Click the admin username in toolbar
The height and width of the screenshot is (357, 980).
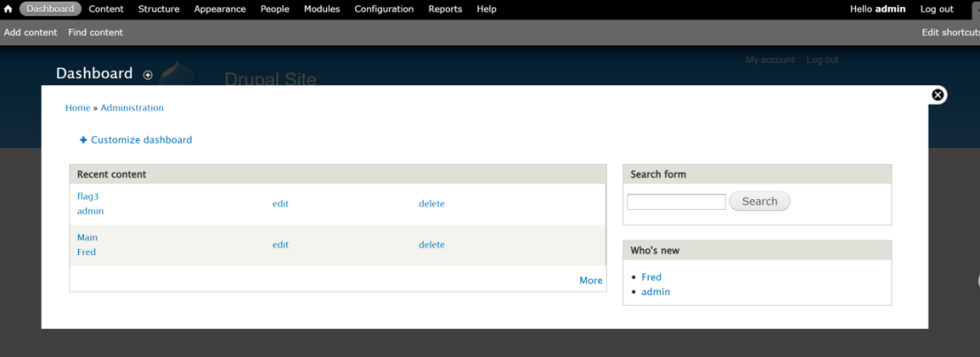(x=890, y=9)
